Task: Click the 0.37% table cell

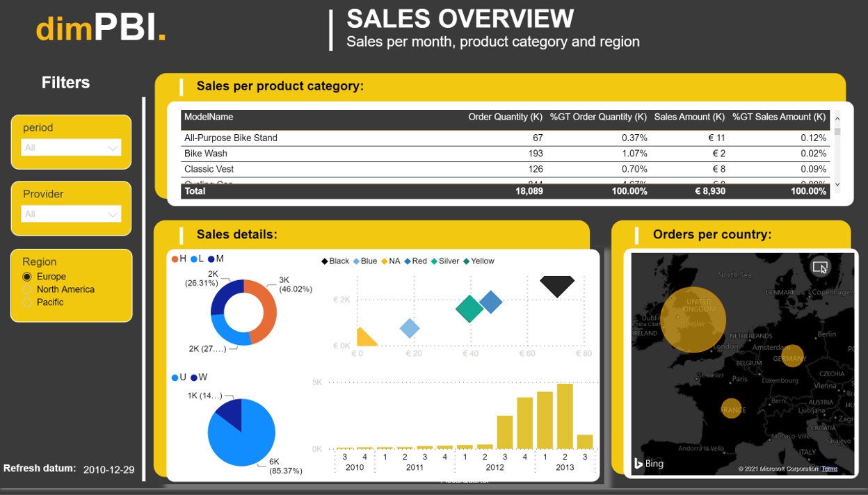Action: (634, 138)
